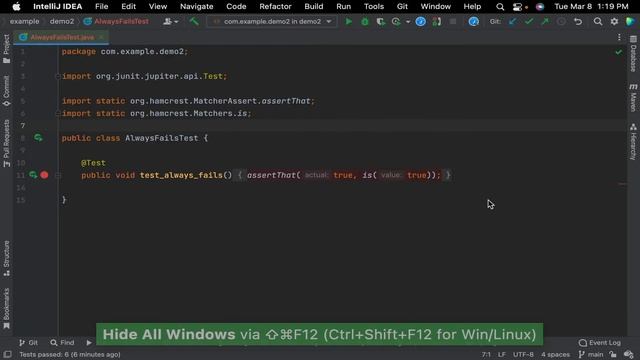Image resolution: width=640 pixels, height=360 pixels.
Task: Close the AlwaysFailsTest.java tab
Action: [x=101, y=37]
